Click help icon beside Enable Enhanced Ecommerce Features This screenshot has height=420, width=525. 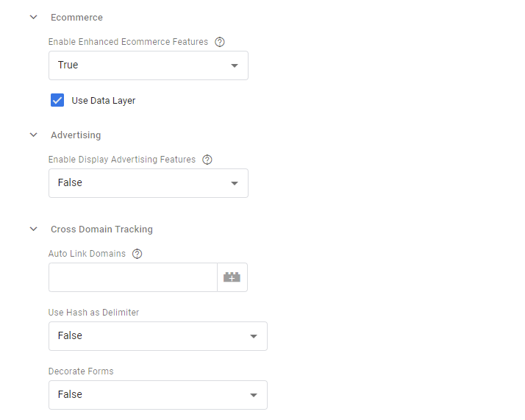click(x=219, y=42)
